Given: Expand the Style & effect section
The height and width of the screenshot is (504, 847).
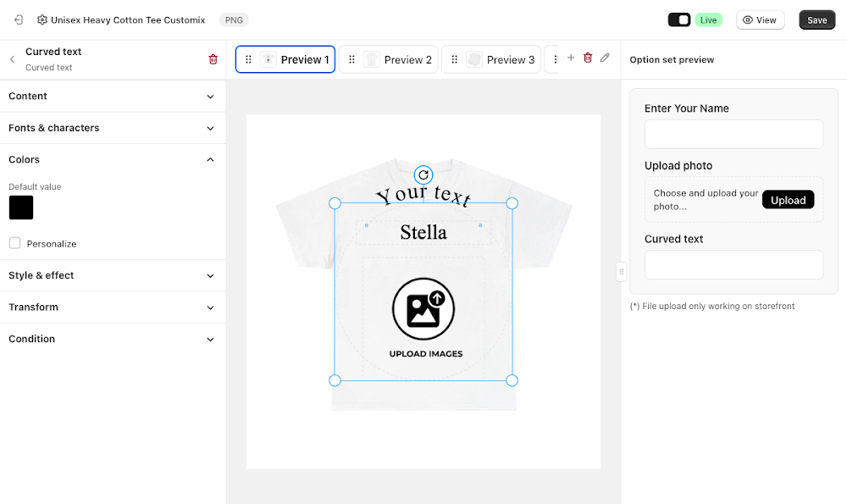Looking at the screenshot, I should click(x=113, y=275).
